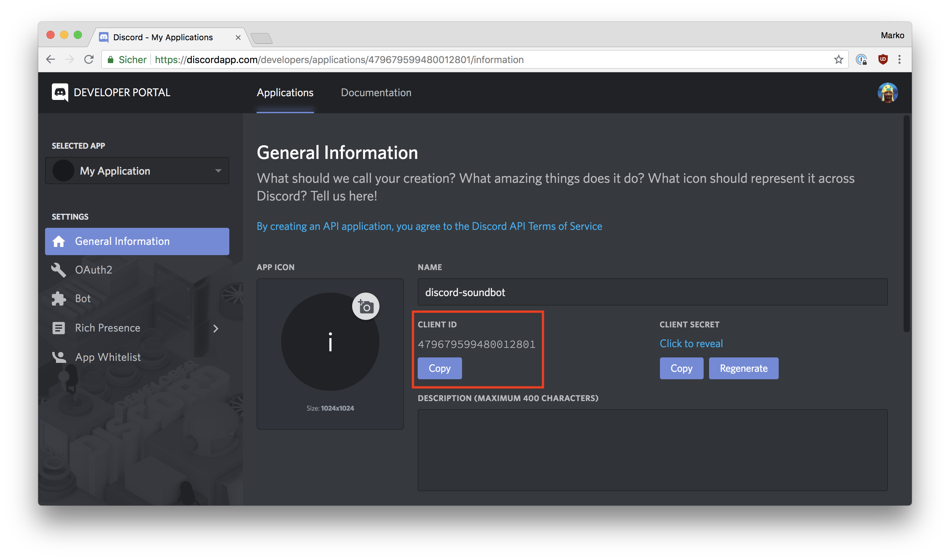The image size is (950, 560).
Task: Copy the Client ID
Action: [x=440, y=368]
